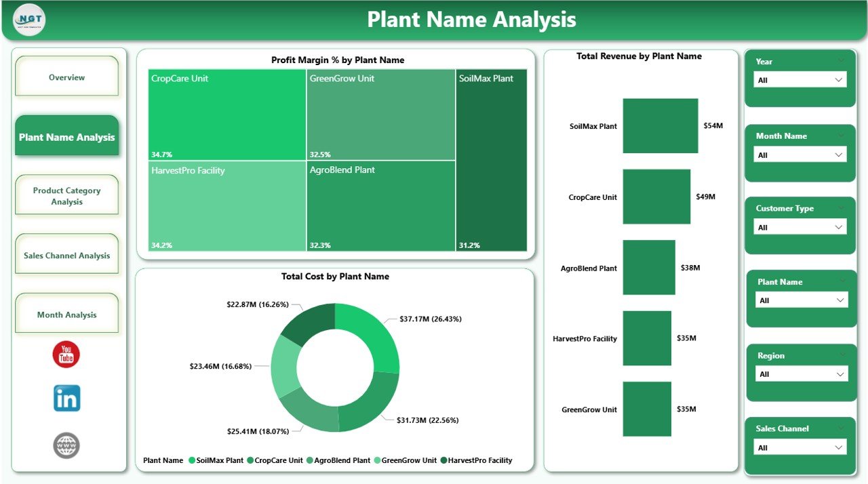Go to the Month Analysis page
The width and height of the screenshot is (868, 484).
click(x=66, y=313)
